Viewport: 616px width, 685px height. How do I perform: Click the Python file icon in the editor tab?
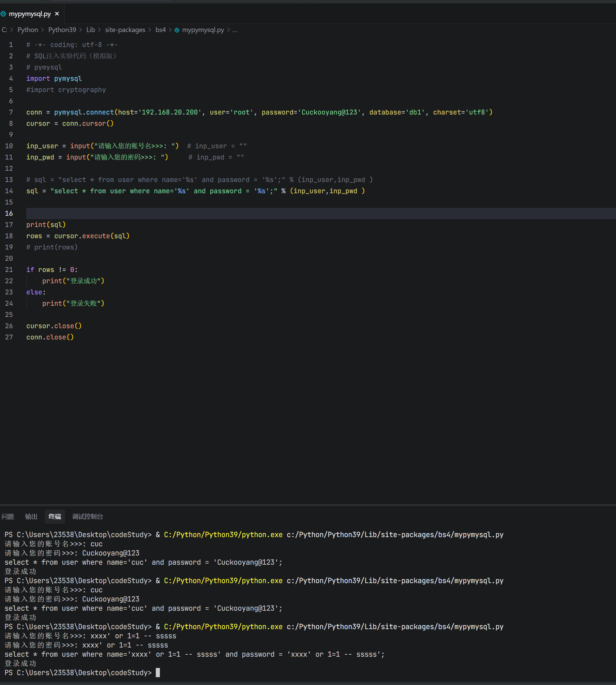coord(3,14)
